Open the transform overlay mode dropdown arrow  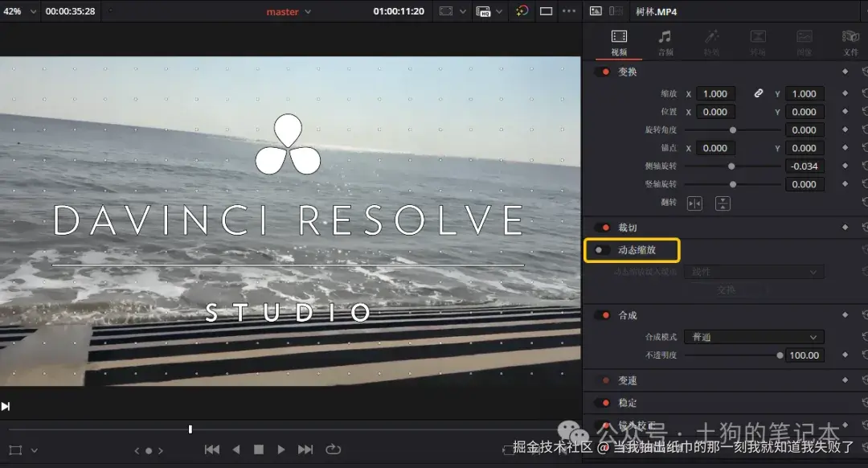tap(35, 450)
